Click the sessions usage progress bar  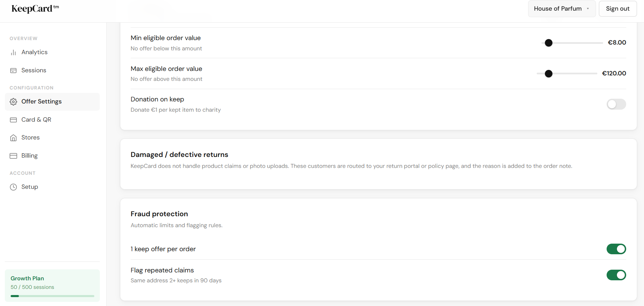pos(52,296)
